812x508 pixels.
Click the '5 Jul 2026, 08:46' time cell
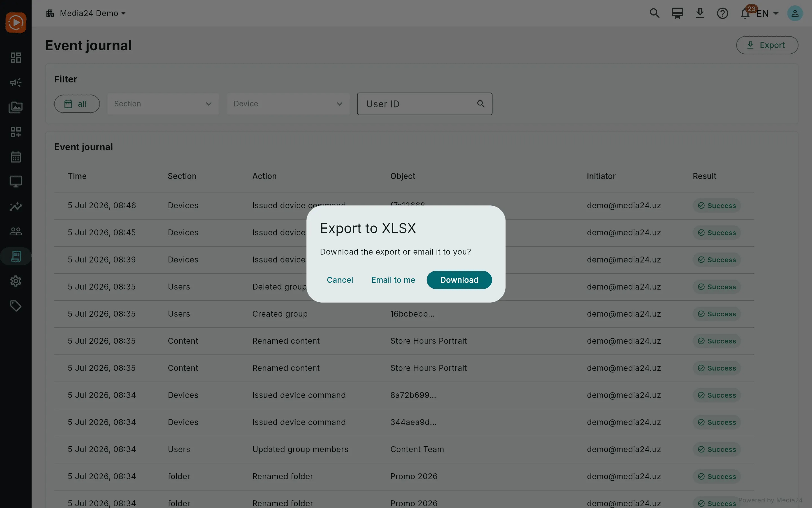click(x=102, y=205)
